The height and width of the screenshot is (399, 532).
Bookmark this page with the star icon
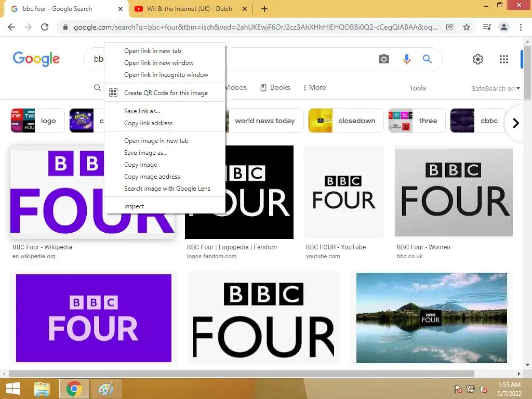pyautogui.click(x=467, y=27)
